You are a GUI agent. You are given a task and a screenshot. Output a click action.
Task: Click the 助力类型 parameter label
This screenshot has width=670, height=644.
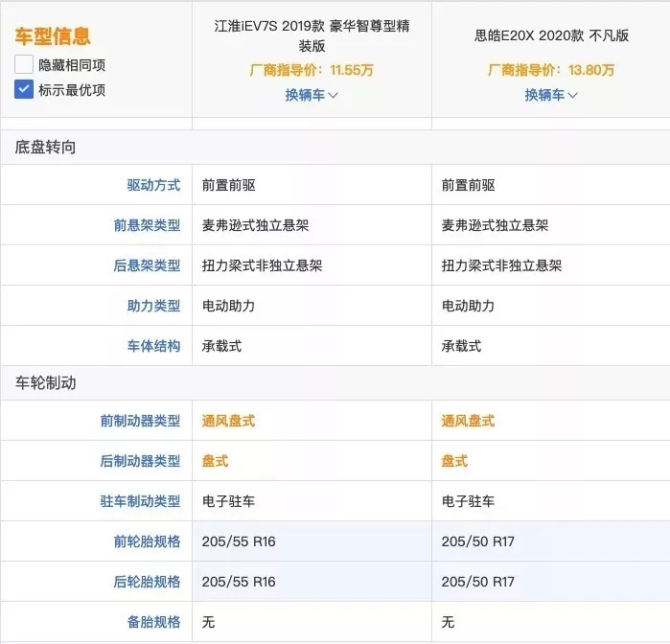point(153,306)
